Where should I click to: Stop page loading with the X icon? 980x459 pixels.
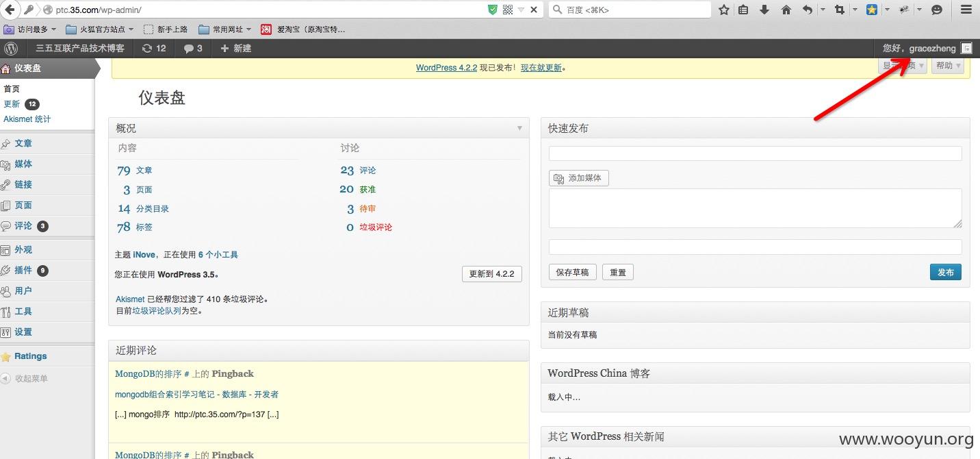pyautogui.click(x=534, y=10)
